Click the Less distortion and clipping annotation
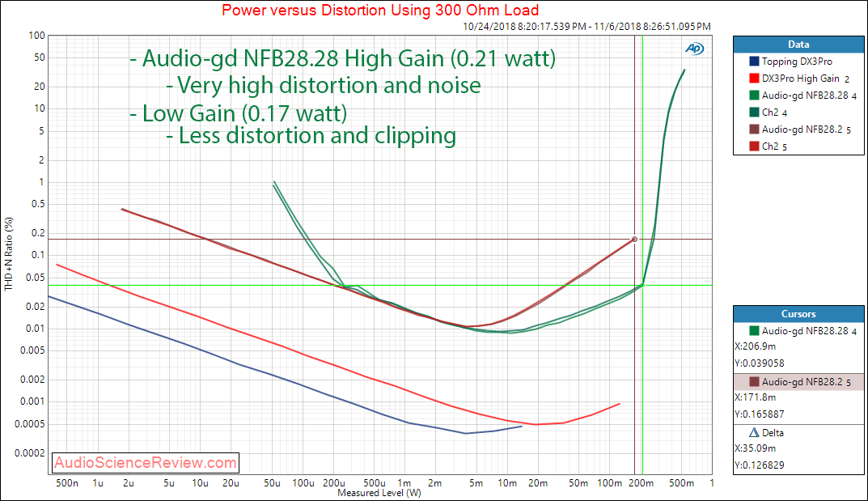Image resolution: width=868 pixels, height=501 pixels. coord(311,136)
